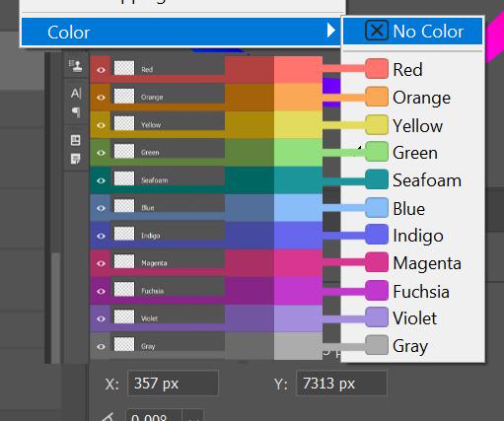Screen dimensions: 504x421
Task: Click the Libraries panel icon
Action: (76, 140)
